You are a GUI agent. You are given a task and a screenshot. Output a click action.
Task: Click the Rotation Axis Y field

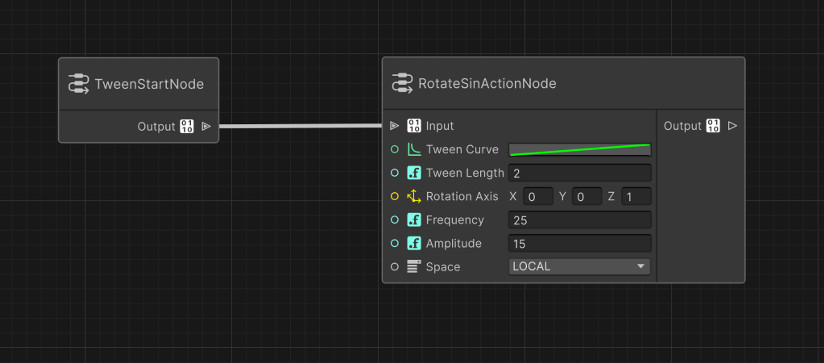(586, 196)
